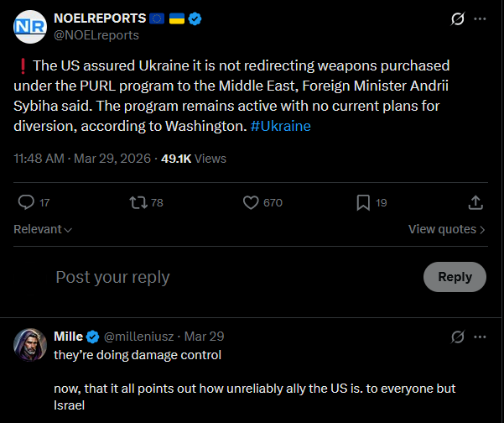The image size is (504, 423).
Task: Click the Grok icon on Mille's reply
Action: click(x=458, y=337)
